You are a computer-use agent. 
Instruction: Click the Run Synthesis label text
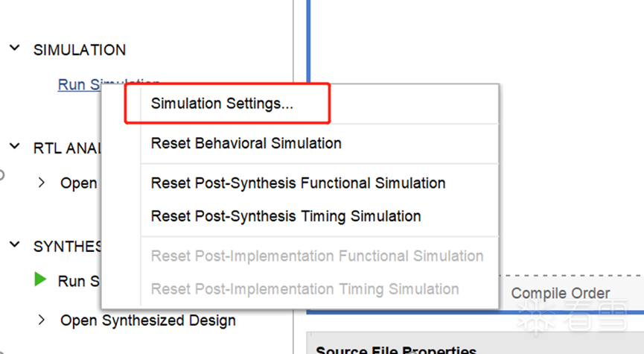79,281
